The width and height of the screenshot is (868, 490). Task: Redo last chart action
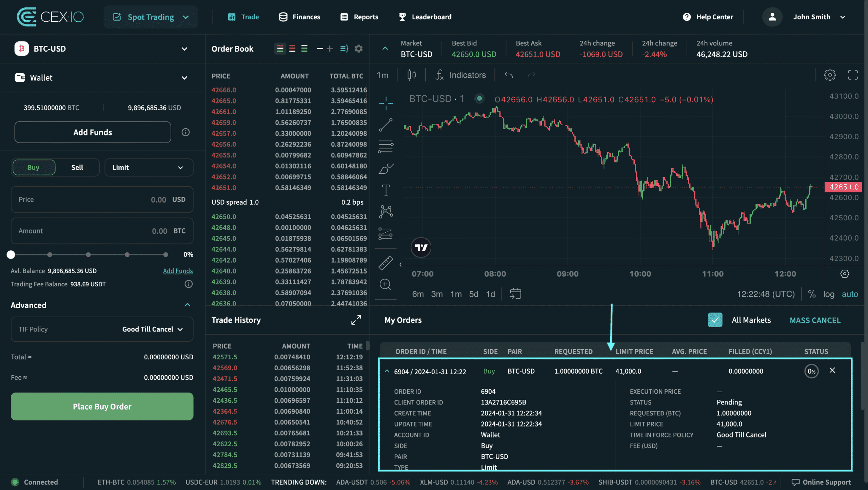531,75
